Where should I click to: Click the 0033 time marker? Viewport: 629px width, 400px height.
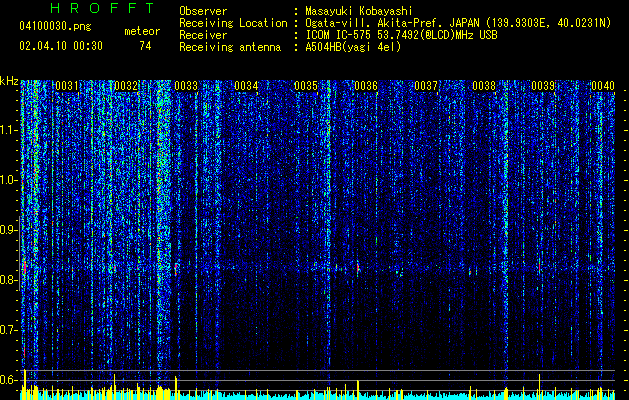[x=186, y=86]
